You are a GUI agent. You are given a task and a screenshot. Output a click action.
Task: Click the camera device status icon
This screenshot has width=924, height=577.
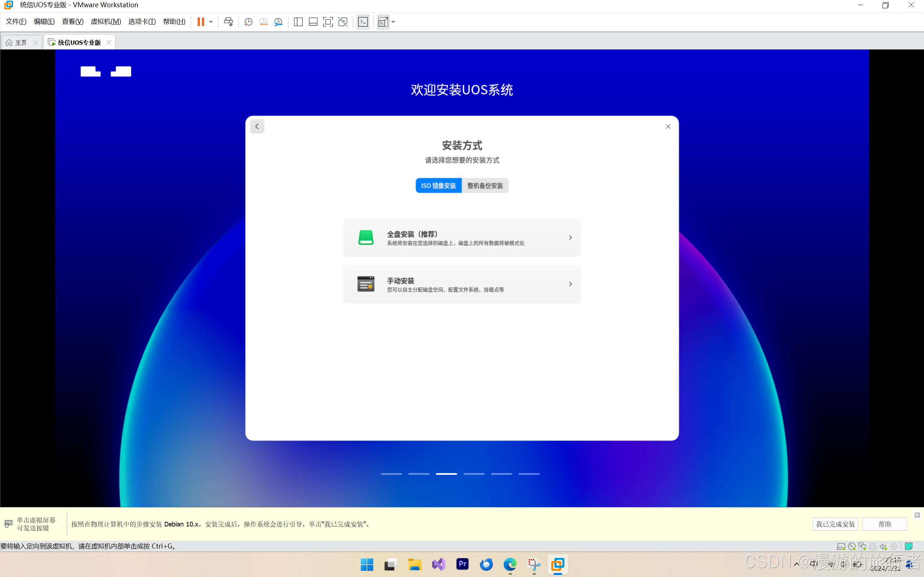pyautogui.click(x=894, y=546)
